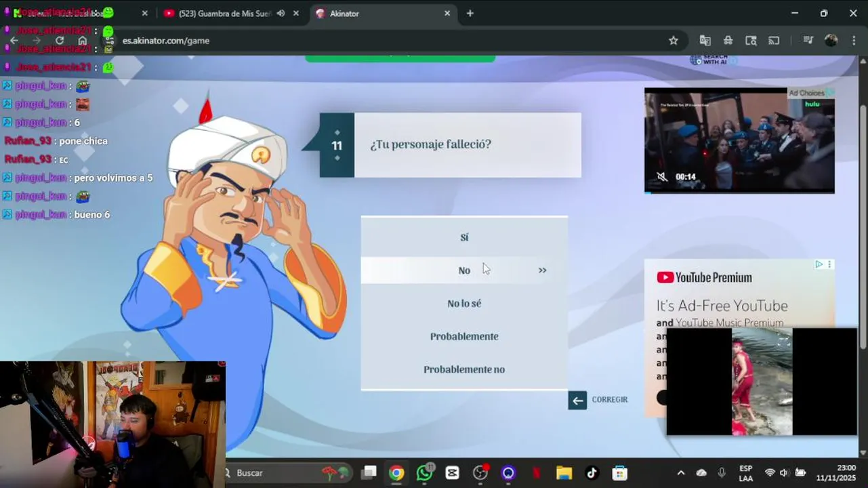Open the Chrome three-dot menu
The height and width of the screenshot is (488, 868).
pos(854,41)
